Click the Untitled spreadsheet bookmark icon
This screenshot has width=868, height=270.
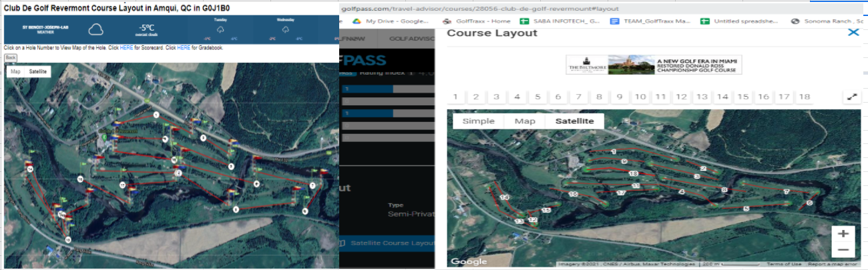(x=704, y=21)
